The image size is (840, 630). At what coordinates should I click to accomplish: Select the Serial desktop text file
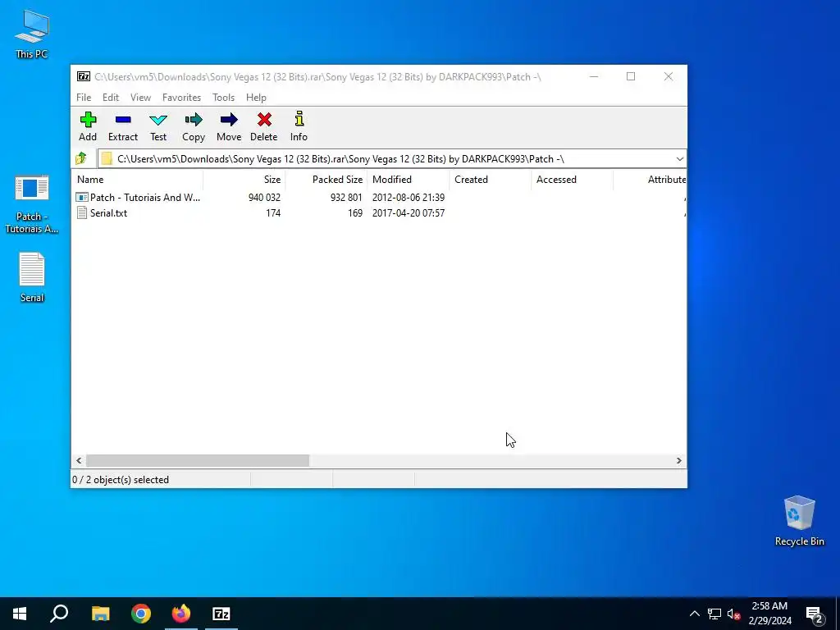[32, 277]
